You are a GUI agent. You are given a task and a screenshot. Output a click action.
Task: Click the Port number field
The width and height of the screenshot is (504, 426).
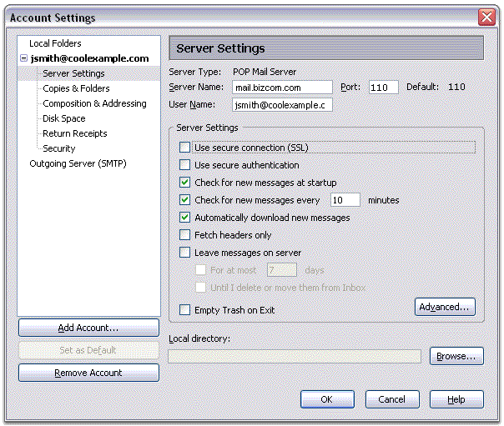[x=383, y=87]
